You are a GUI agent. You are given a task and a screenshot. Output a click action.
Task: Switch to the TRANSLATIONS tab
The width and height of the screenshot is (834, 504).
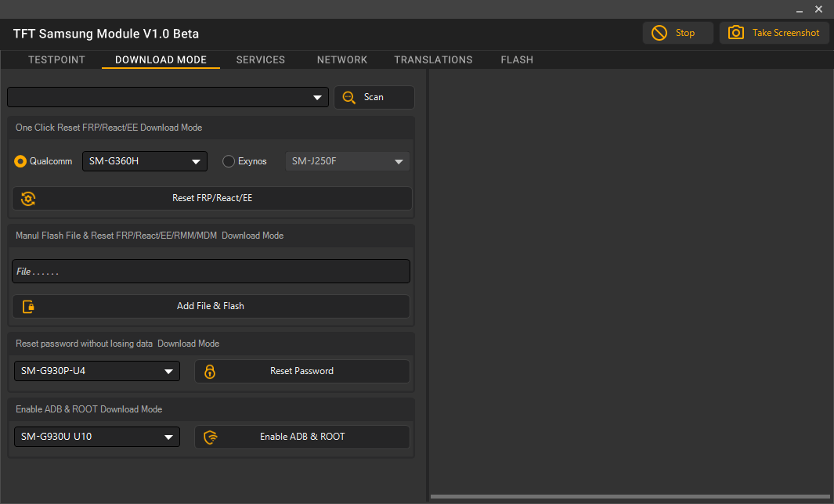[x=433, y=59]
